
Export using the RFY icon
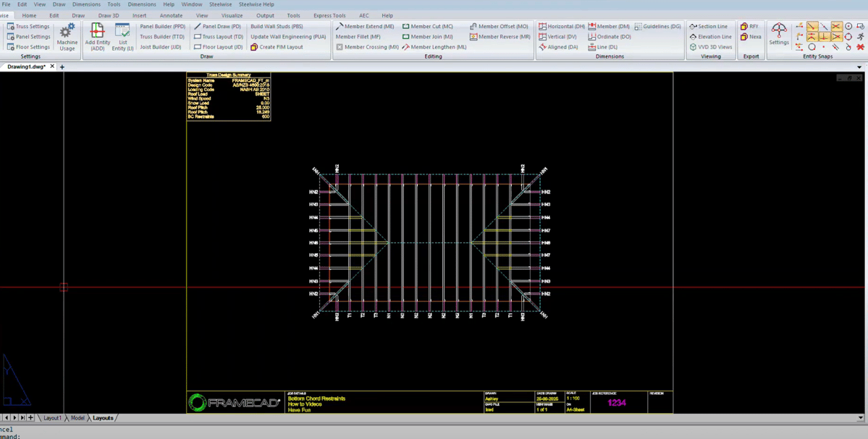point(749,26)
